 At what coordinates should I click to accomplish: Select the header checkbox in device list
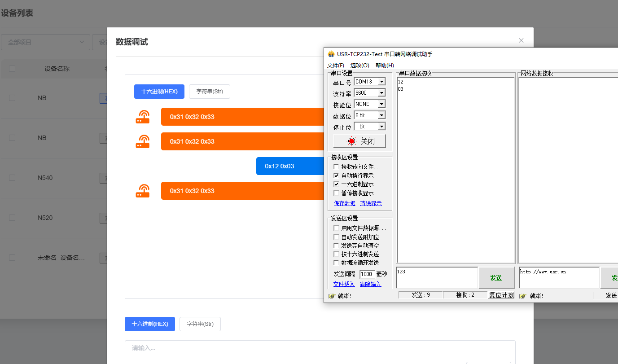pyautogui.click(x=12, y=69)
